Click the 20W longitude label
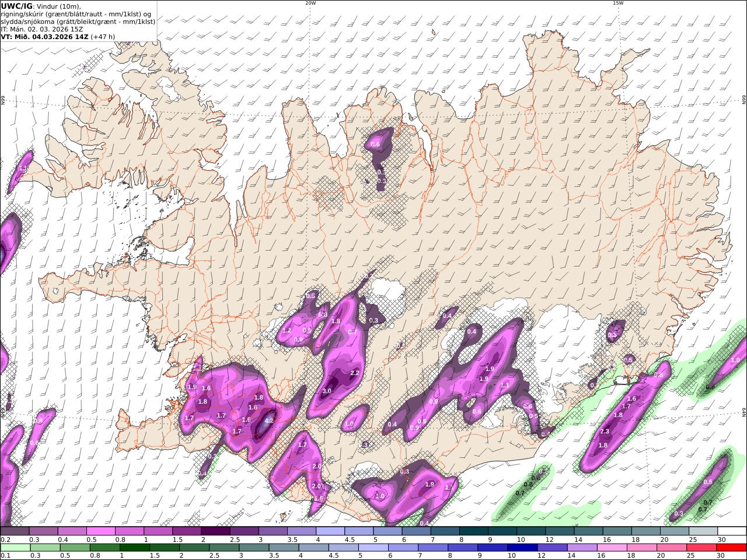The width and height of the screenshot is (747, 560). point(310,3)
